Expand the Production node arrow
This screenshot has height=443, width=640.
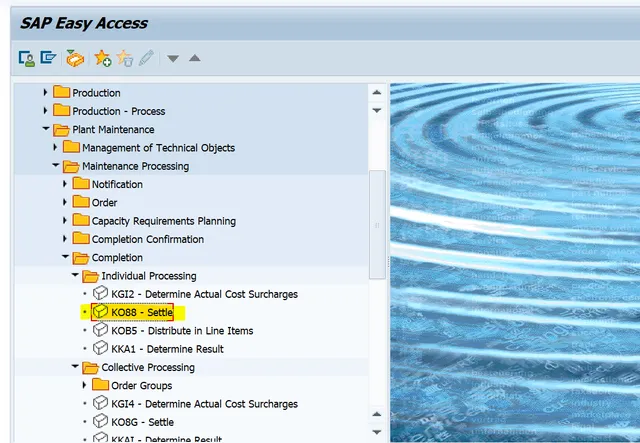45,92
